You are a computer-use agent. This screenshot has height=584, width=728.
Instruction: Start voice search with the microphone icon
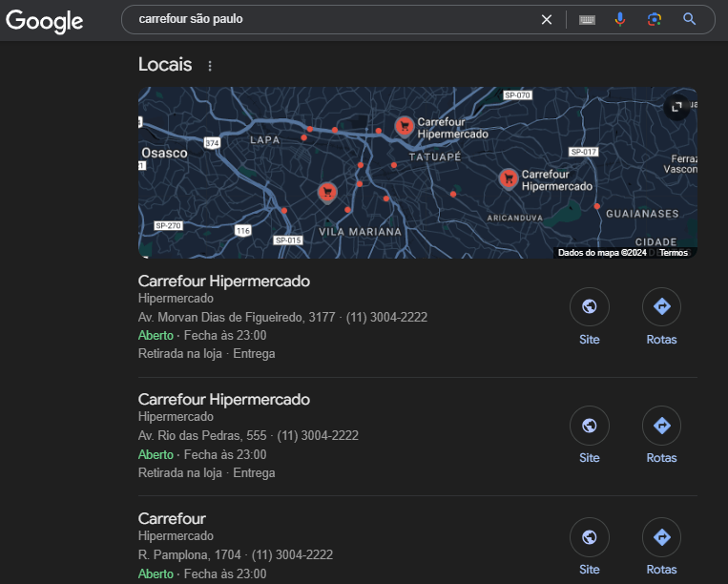[x=620, y=19]
